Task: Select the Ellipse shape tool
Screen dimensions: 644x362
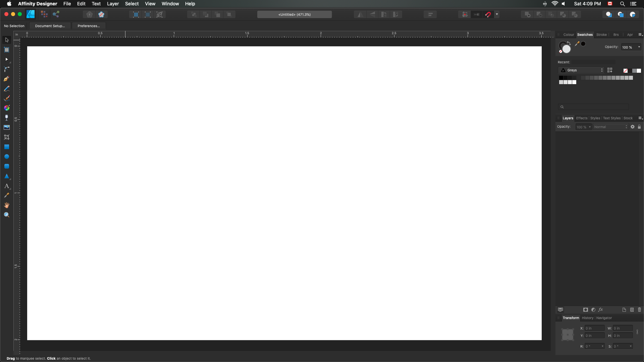Action: click(x=7, y=157)
